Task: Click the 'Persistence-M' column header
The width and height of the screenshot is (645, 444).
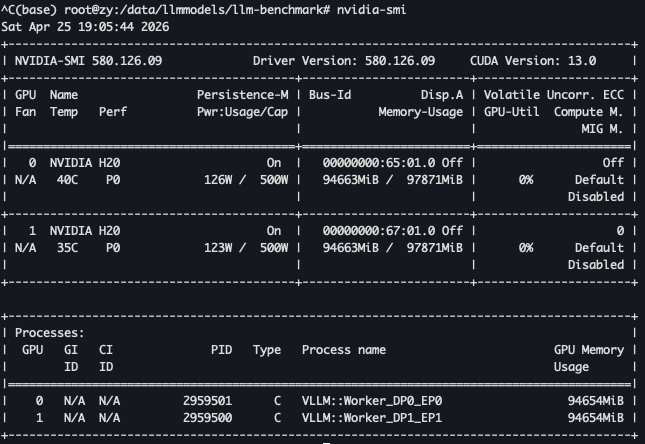Action: (242, 95)
